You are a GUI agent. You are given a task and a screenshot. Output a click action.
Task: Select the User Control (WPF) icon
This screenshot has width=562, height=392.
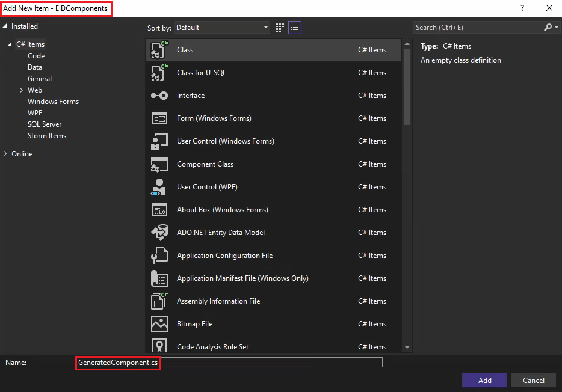159,187
